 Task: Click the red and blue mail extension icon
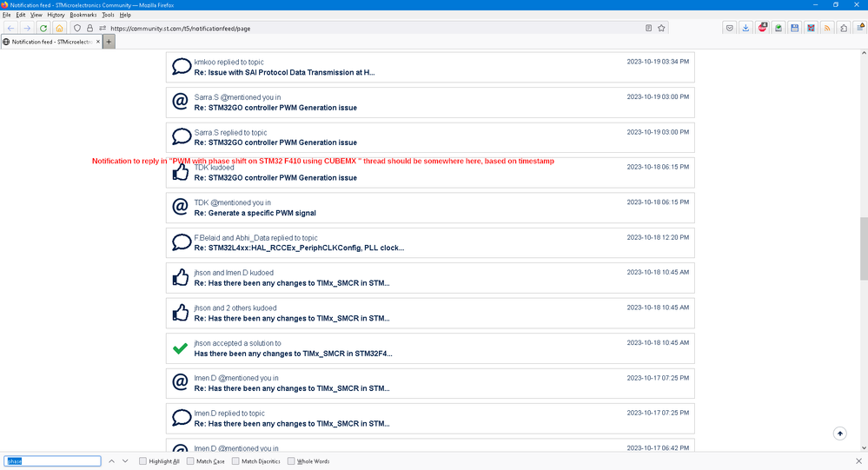(x=811, y=28)
